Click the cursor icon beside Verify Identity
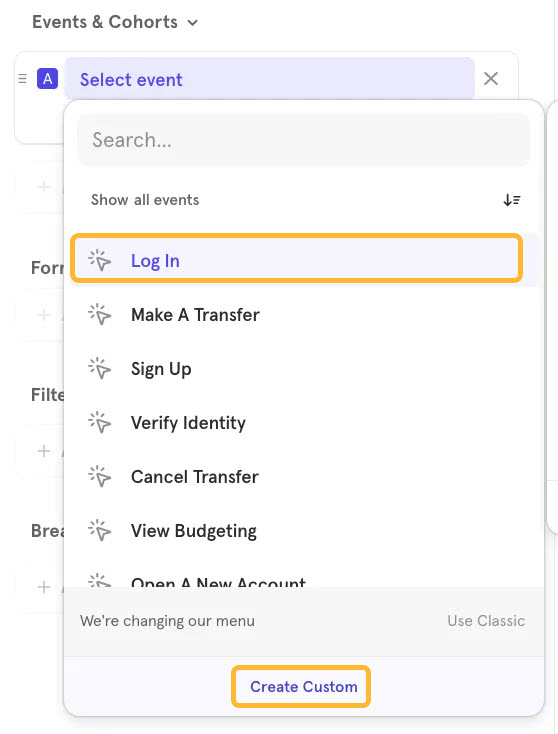The width and height of the screenshot is (558, 734). (x=100, y=423)
